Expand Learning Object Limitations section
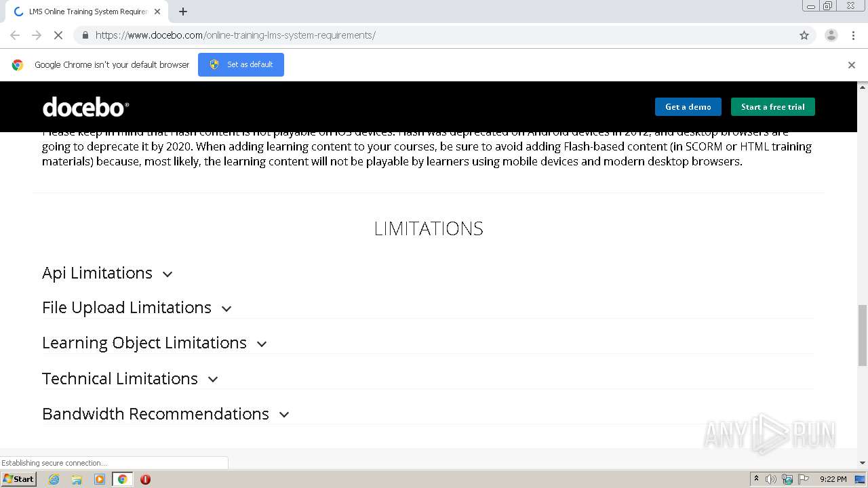868x488 pixels. pyautogui.click(x=155, y=343)
